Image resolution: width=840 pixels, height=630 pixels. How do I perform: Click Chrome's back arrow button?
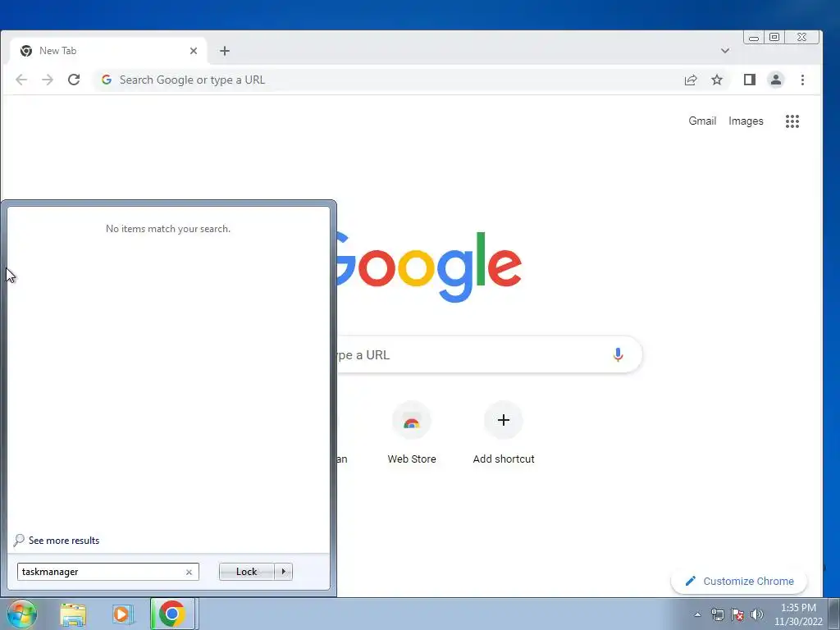click(21, 80)
